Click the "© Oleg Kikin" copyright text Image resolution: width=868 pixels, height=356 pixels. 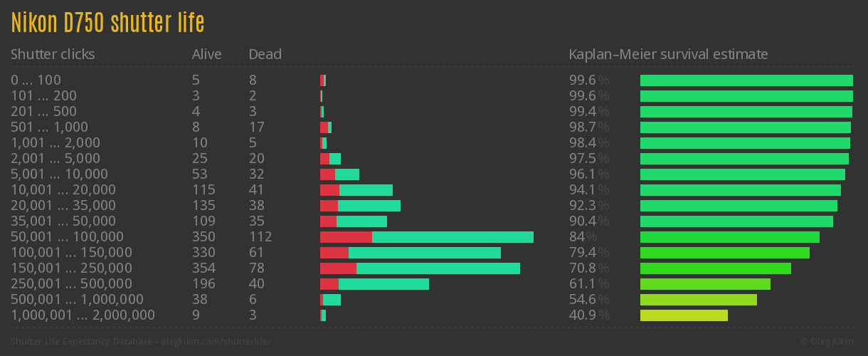click(x=828, y=342)
